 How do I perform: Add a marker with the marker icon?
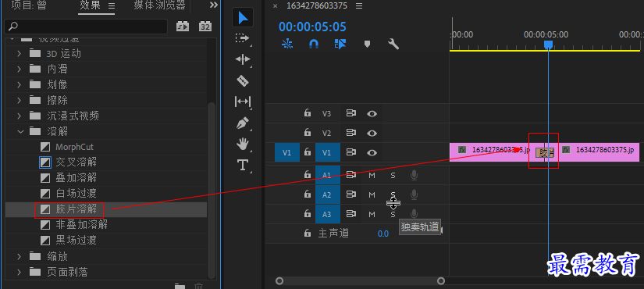click(x=367, y=44)
